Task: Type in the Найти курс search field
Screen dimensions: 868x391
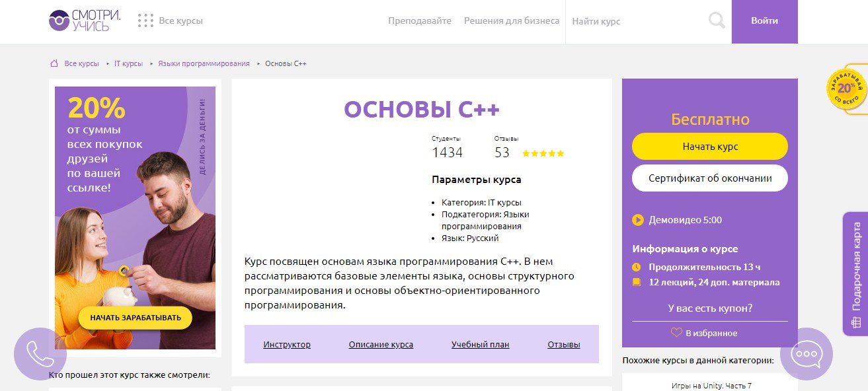Action: click(635, 21)
